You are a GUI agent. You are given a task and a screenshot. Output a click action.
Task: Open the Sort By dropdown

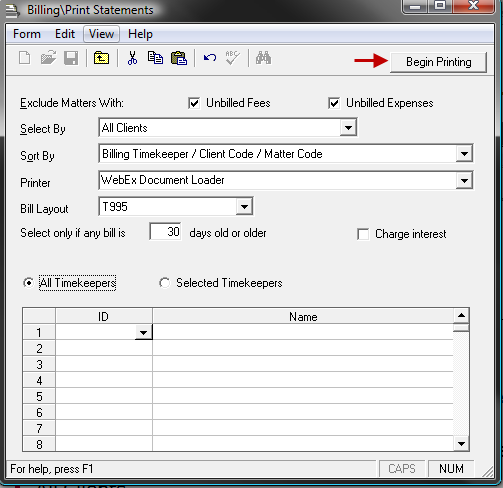pos(464,154)
